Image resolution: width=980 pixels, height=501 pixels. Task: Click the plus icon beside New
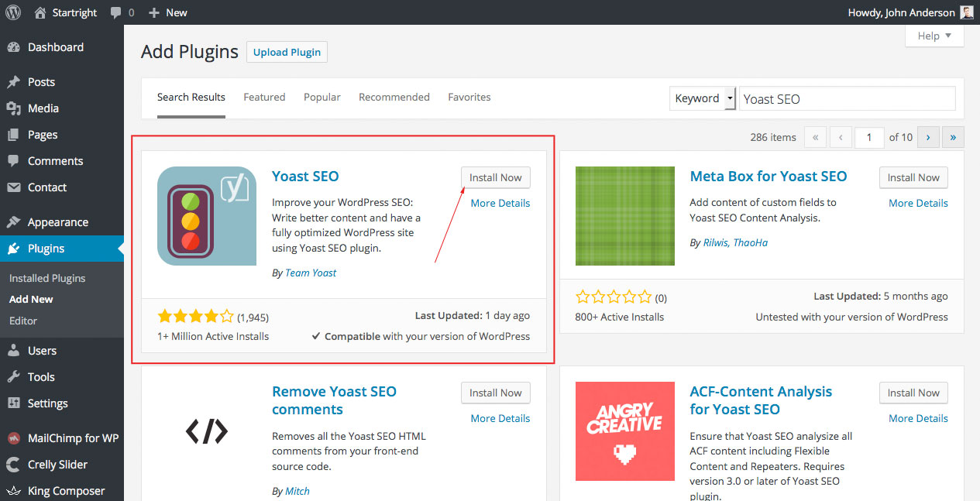(x=153, y=12)
